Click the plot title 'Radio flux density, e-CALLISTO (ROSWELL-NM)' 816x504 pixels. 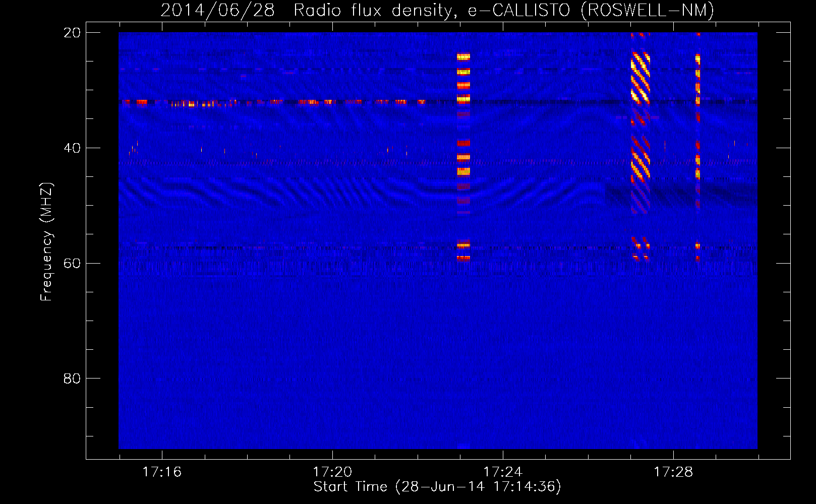pos(504,10)
